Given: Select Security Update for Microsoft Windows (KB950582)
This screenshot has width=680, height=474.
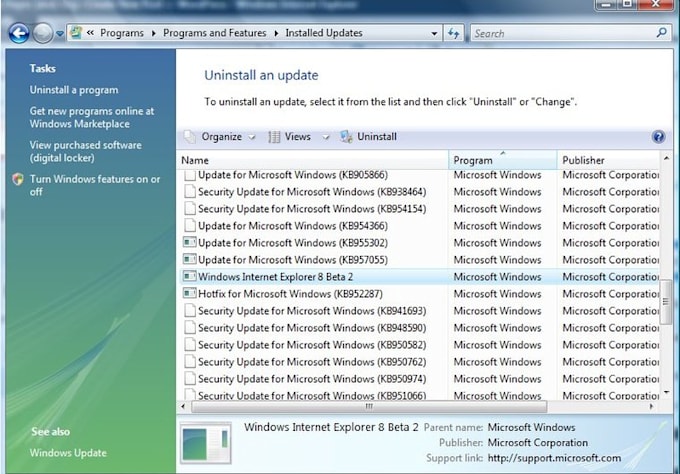Looking at the screenshot, I should [312, 345].
